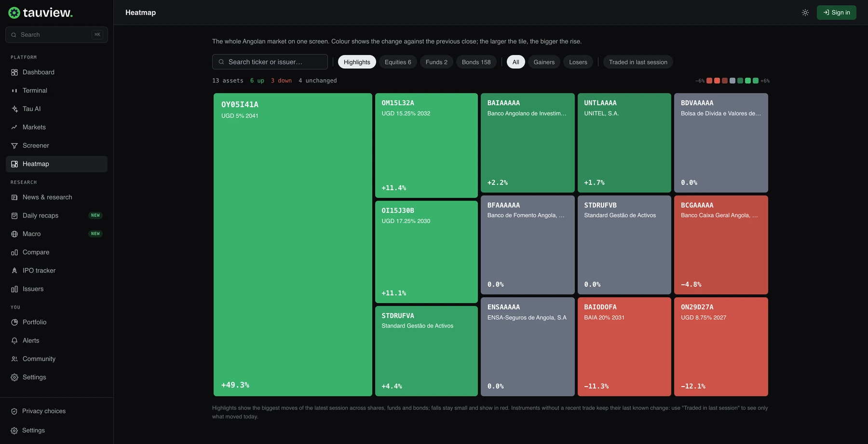Open News & research icon

pyautogui.click(x=14, y=197)
